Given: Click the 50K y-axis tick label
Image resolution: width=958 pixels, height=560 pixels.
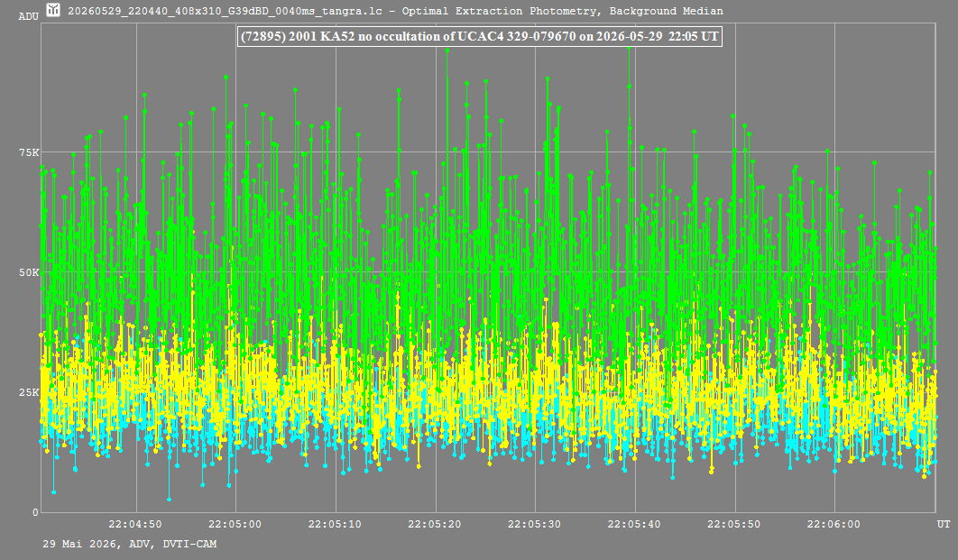Looking at the screenshot, I should coord(29,272).
